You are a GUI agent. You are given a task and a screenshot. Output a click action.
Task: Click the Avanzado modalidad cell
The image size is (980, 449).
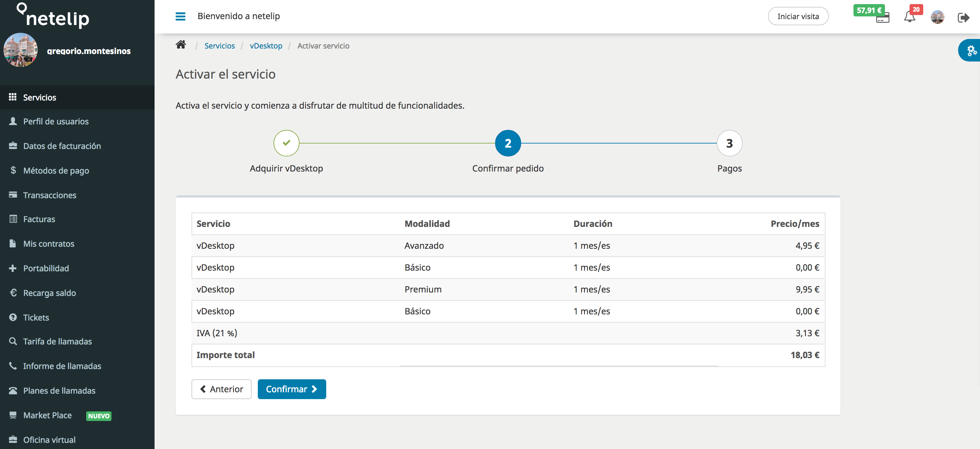coord(424,246)
